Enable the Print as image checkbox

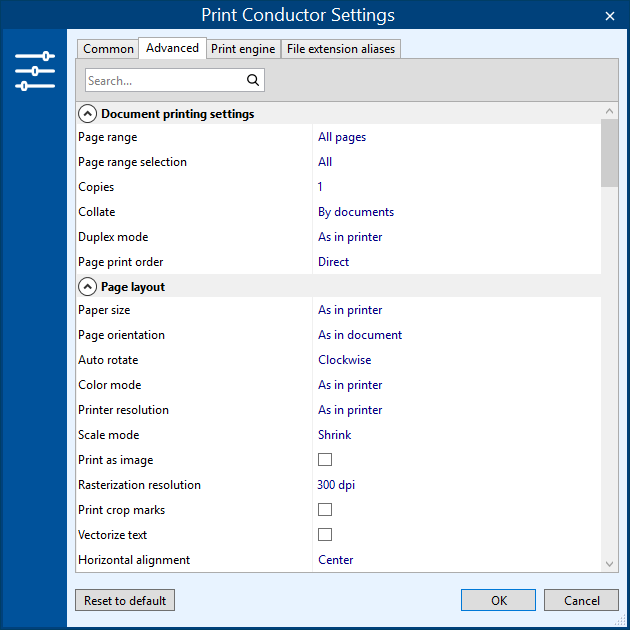coord(325,460)
